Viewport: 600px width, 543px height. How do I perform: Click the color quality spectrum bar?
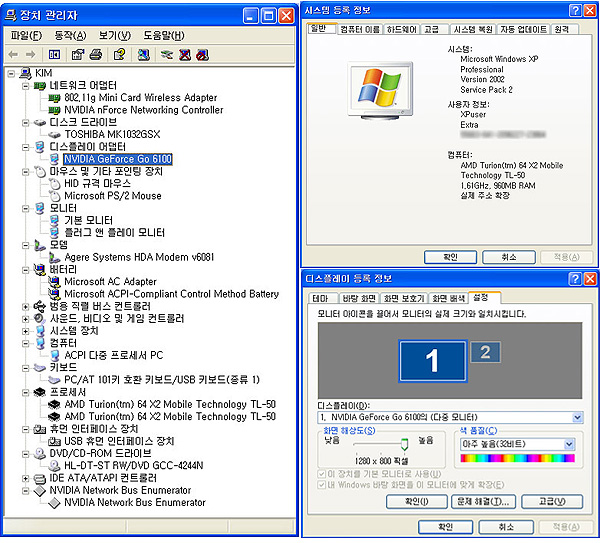point(517,458)
